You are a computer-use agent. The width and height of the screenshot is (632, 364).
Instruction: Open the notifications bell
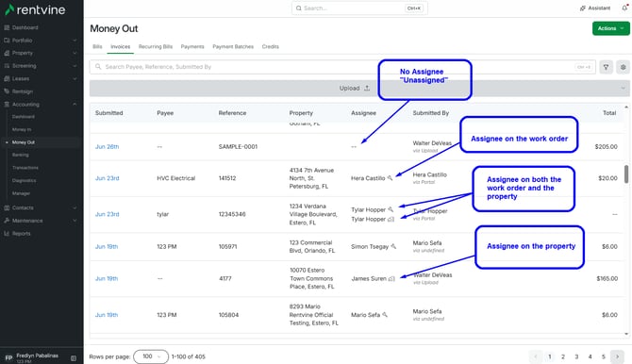[624, 8]
